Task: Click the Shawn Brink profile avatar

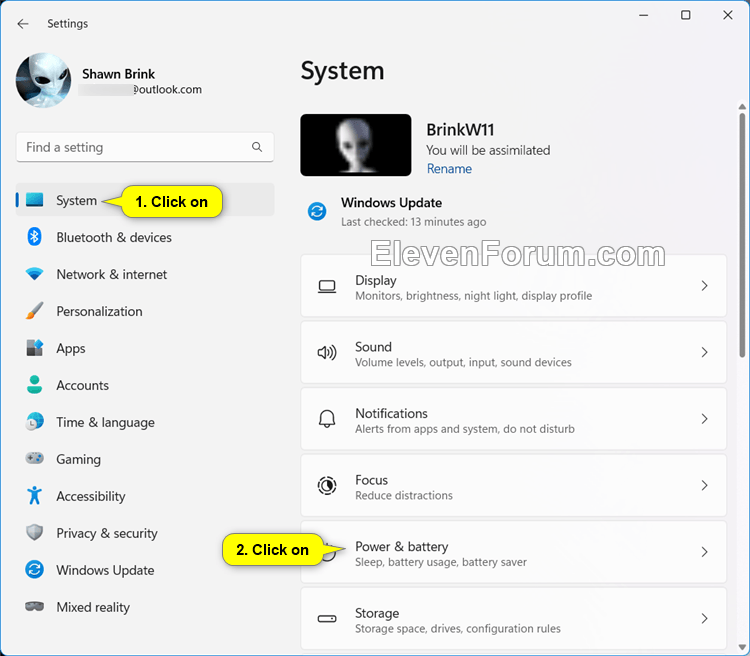Action: (43, 80)
